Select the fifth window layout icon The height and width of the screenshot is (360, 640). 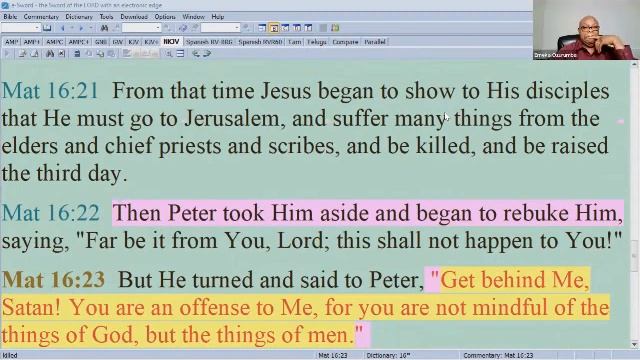tap(308, 28)
